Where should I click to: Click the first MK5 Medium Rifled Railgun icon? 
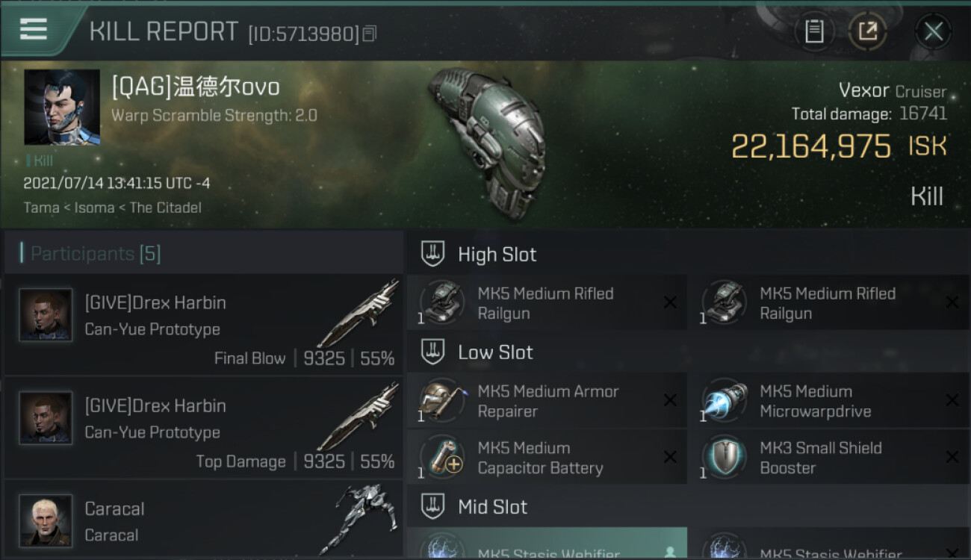(442, 303)
